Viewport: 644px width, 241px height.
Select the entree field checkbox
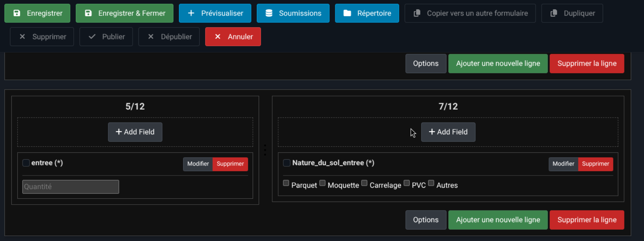pos(26,163)
